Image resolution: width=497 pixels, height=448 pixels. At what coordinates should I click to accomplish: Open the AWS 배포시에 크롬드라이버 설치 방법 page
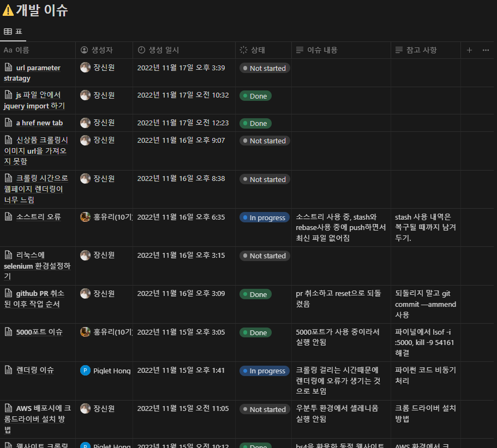coord(38,419)
